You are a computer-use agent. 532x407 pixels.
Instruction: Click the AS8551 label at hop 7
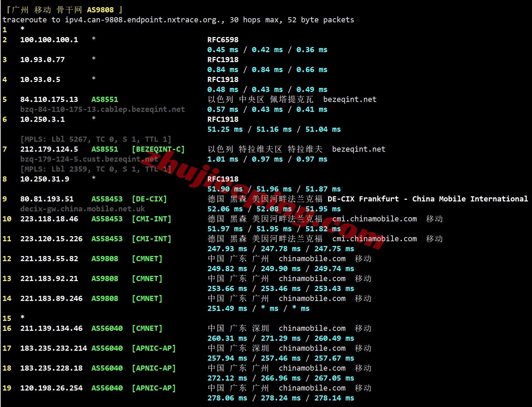[105, 149]
